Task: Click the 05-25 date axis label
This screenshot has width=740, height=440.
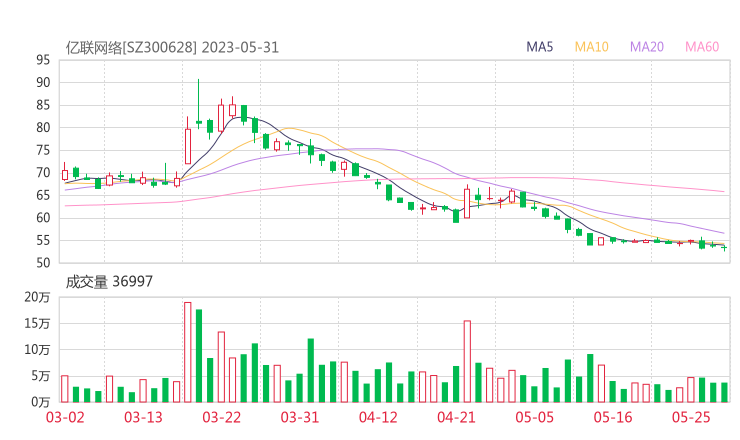Action: [x=691, y=418]
